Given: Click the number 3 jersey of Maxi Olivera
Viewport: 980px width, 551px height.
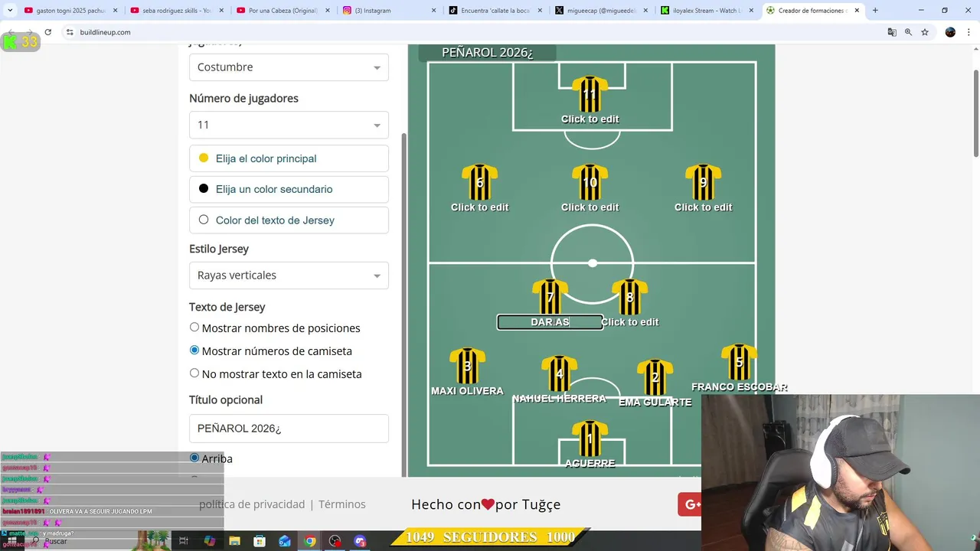Looking at the screenshot, I should click(467, 366).
